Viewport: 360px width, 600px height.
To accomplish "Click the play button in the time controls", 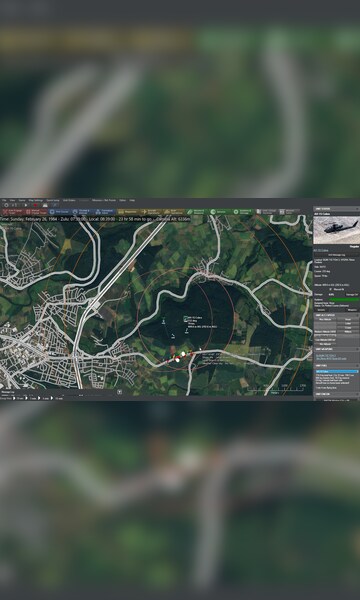I will 26,205.
